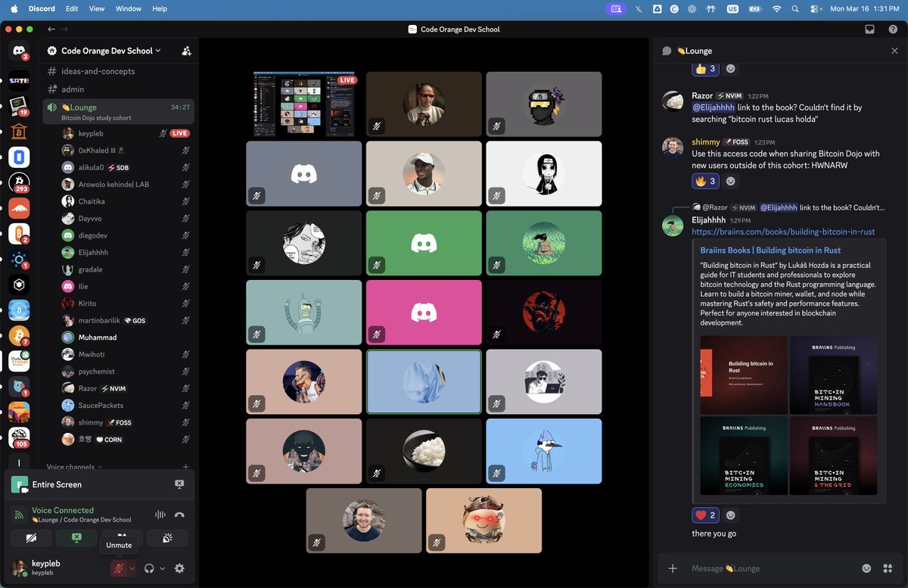The image size is (908, 588).
Task: Open Bitcoin Mining & The Grid cover image
Action: click(x=834, y=456)
